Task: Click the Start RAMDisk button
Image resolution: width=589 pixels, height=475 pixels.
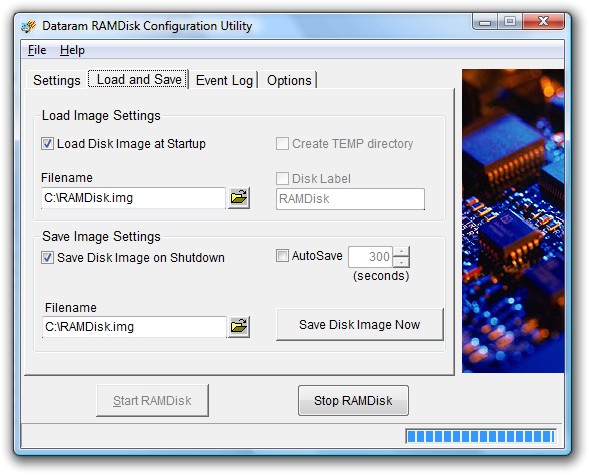Action: tap(152, 400)
